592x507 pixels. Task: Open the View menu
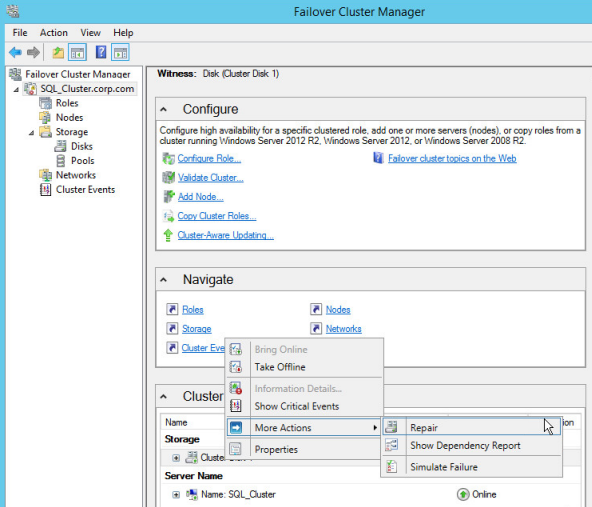(90, 33)
